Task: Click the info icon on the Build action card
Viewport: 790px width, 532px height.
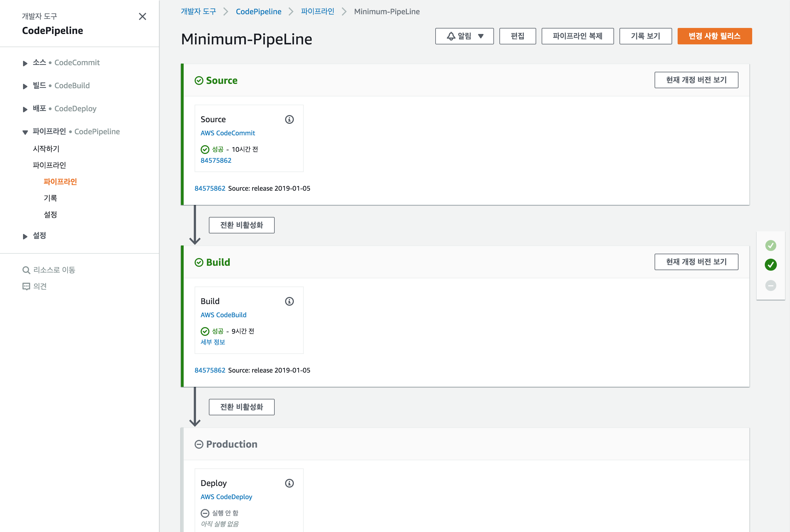Action: tap(289, 301)
